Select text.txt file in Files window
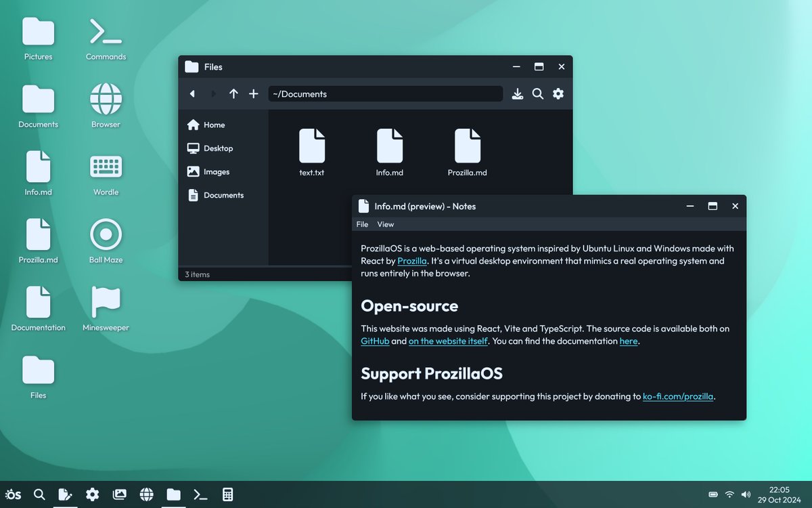This screenshot has width=812, height=508. [x=312, y=153]
